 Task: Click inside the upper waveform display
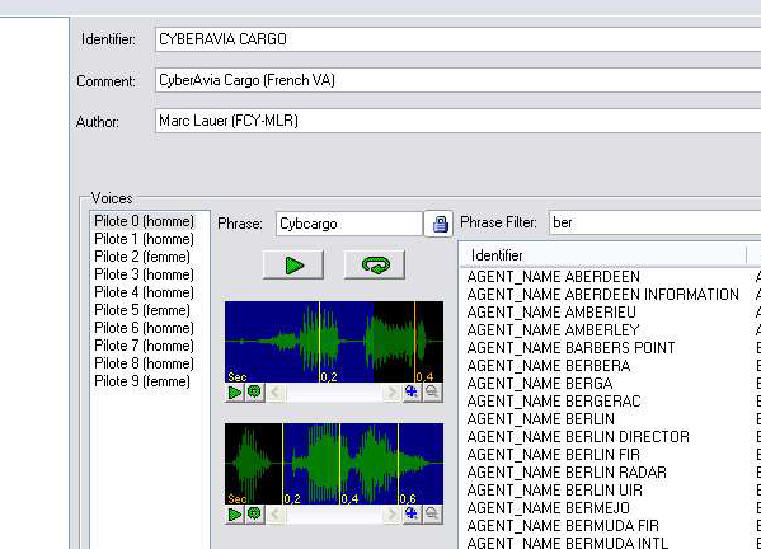point(334,342)
